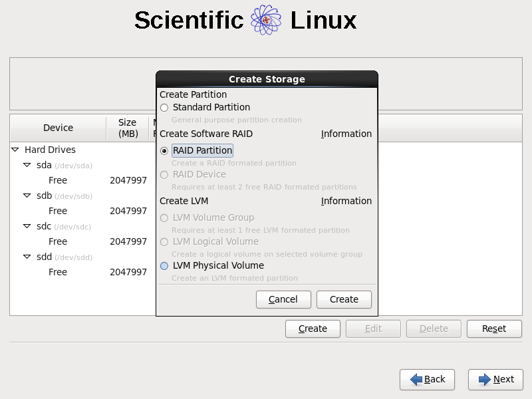
Task: Click the 'Create a RAID formated partition' description
Action: click(234, 163)
